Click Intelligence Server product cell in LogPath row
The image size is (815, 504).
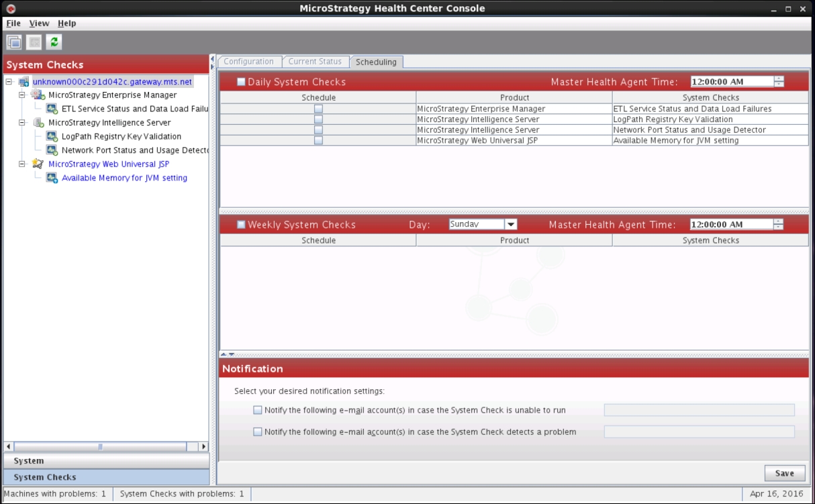(514, 119)
